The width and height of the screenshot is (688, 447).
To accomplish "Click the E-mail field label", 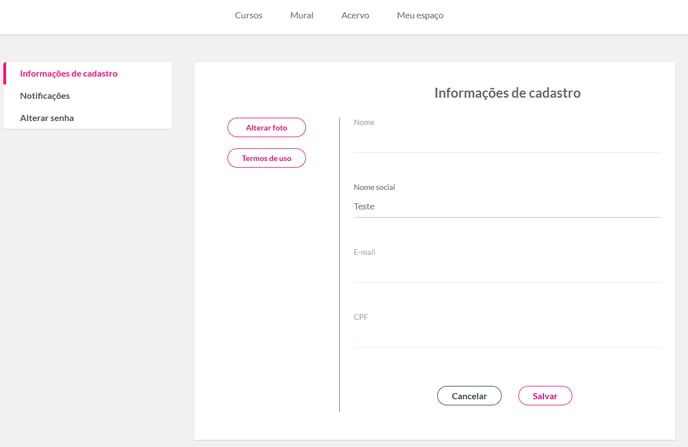I will [364, 252].
